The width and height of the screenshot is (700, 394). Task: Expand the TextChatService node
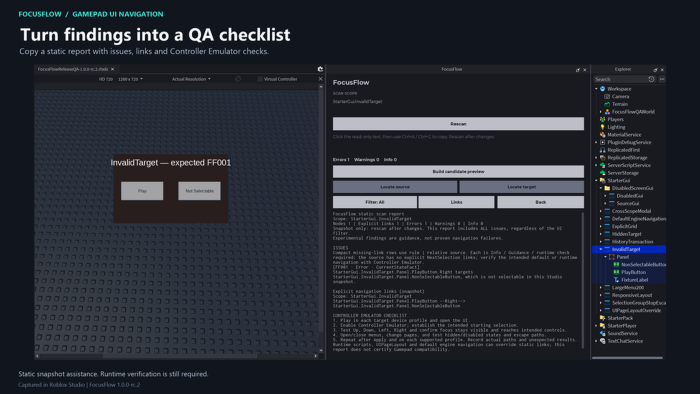click(596, 340)
